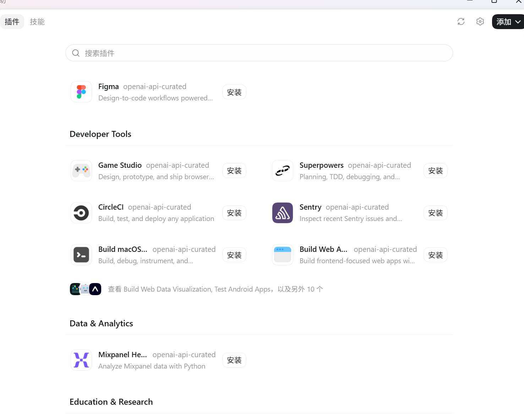The width and height of the screenshot is (524, 420).
Task: Select the CircleCI logo icon
Action: point(81,213)
